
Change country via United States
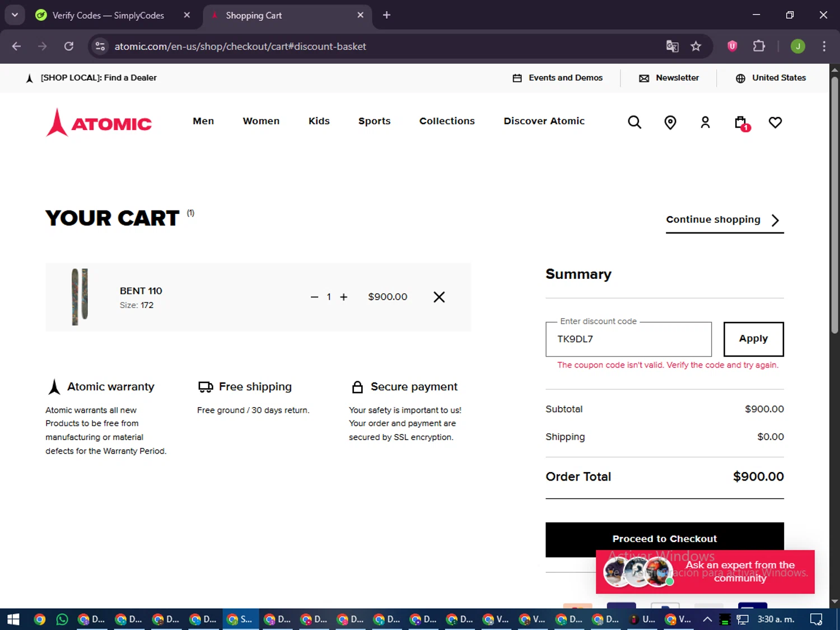(x=771, y=78)
